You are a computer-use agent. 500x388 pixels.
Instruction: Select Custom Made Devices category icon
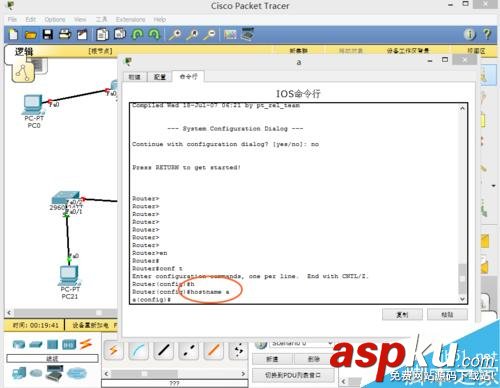pos(54,373)
